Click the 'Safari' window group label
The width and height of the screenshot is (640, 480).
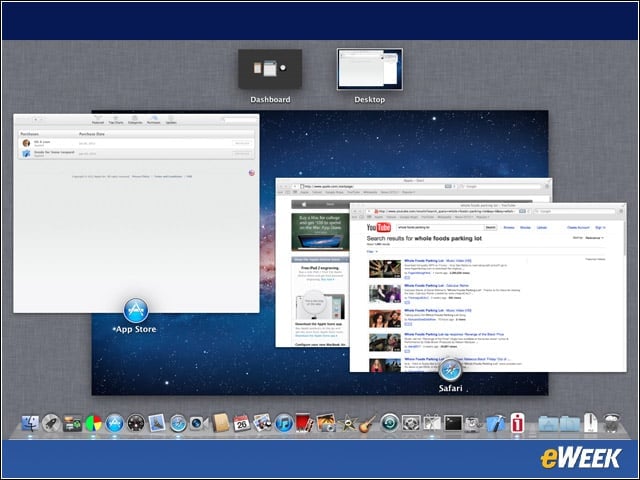[x=451, y=388]
